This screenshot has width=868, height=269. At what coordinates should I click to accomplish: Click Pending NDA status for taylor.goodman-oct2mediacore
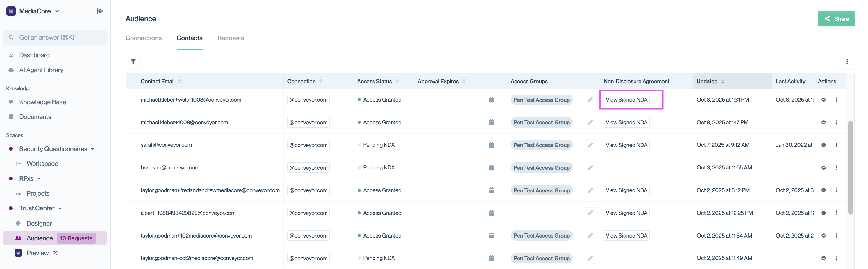click(379, 258)
